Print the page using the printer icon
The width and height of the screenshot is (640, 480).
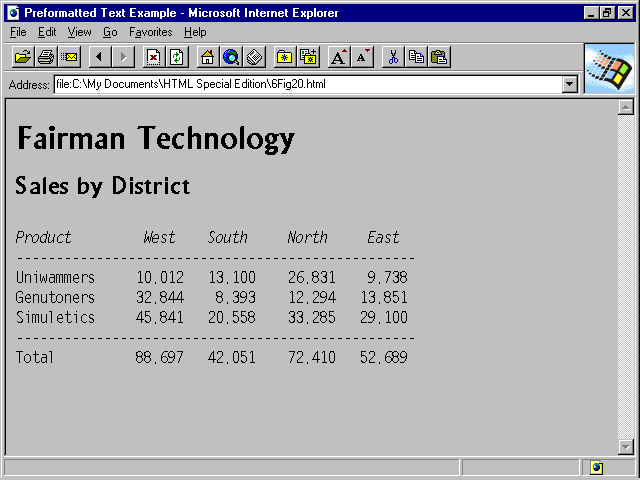pyautogui.click(x=46, y=57)
